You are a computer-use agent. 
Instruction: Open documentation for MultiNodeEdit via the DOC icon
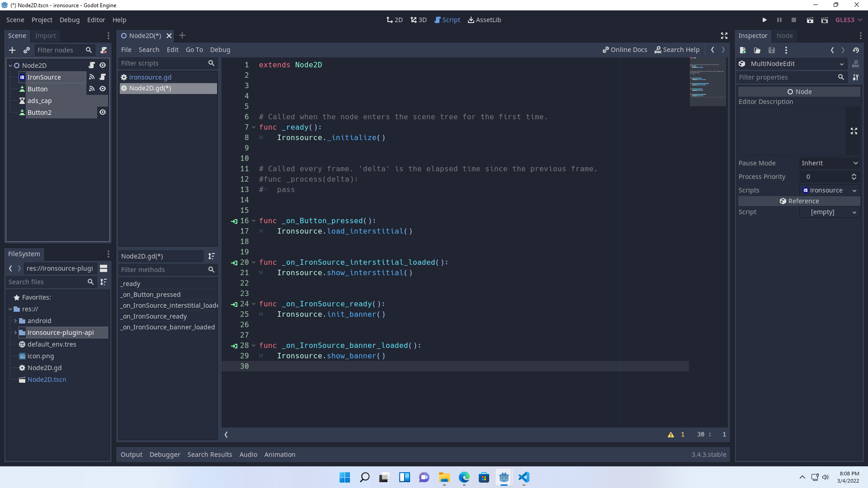(x=856, y=64)
